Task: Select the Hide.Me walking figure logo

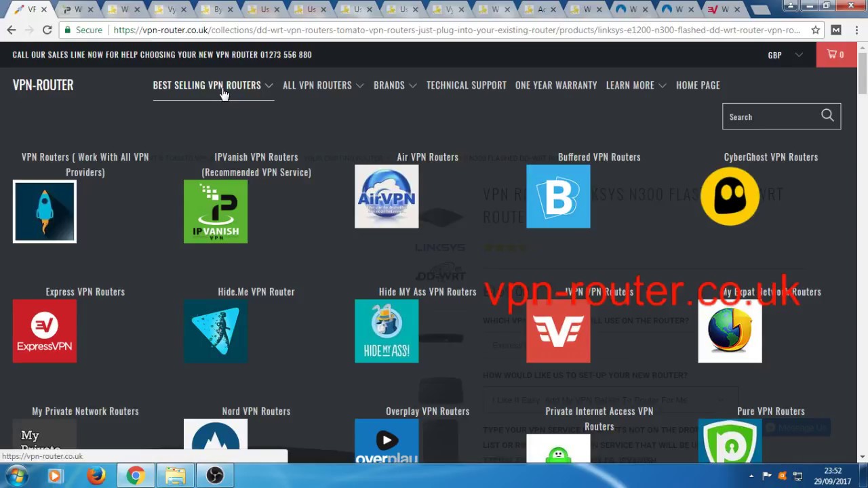Action: click(216, 331)
